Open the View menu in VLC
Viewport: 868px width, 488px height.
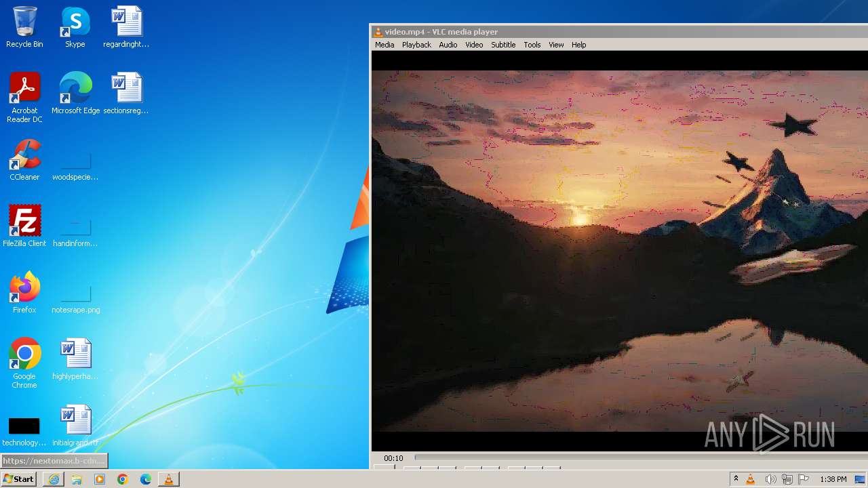556,45
